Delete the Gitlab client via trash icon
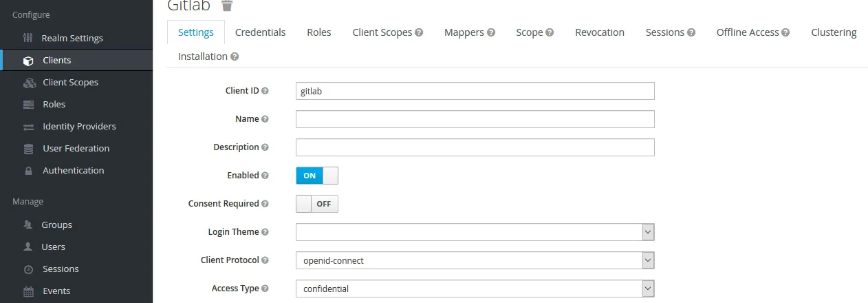Screen dimensions: 868x303 click(x=227, y=6)
